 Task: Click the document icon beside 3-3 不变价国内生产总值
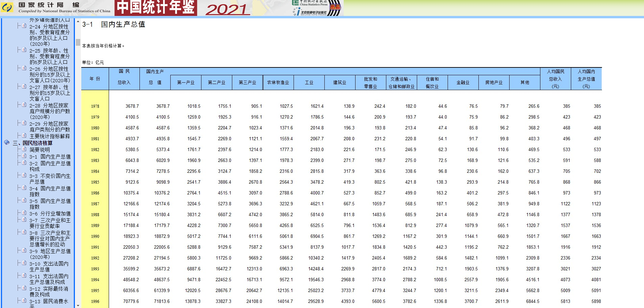click(24, 175)
